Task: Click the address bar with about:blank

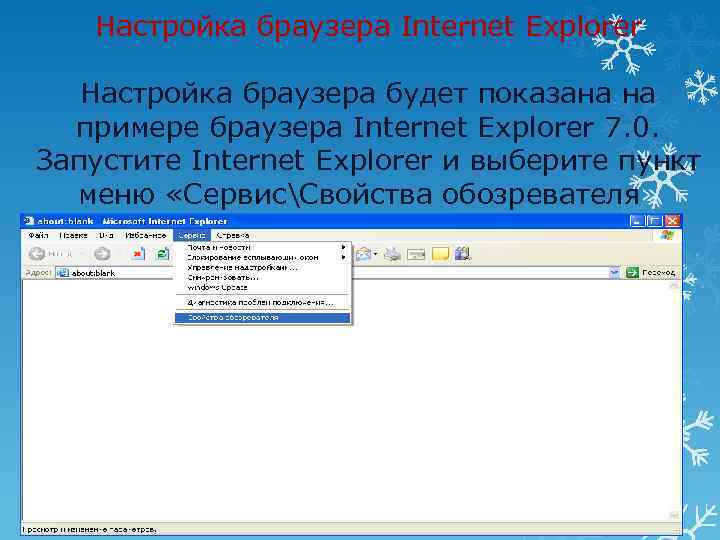Action: pyautogui.click(x=338, y=273)
